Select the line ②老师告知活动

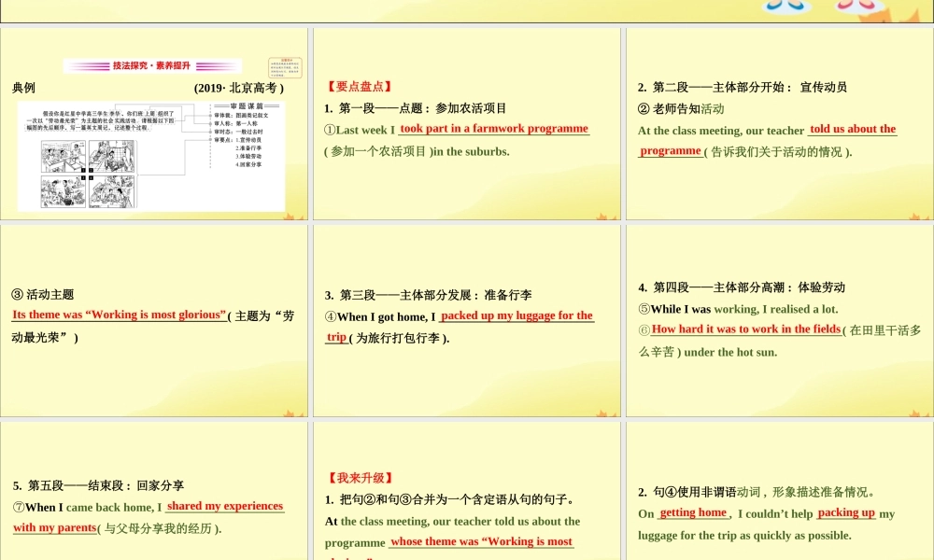pyautogui.click(x=681, y=109)
